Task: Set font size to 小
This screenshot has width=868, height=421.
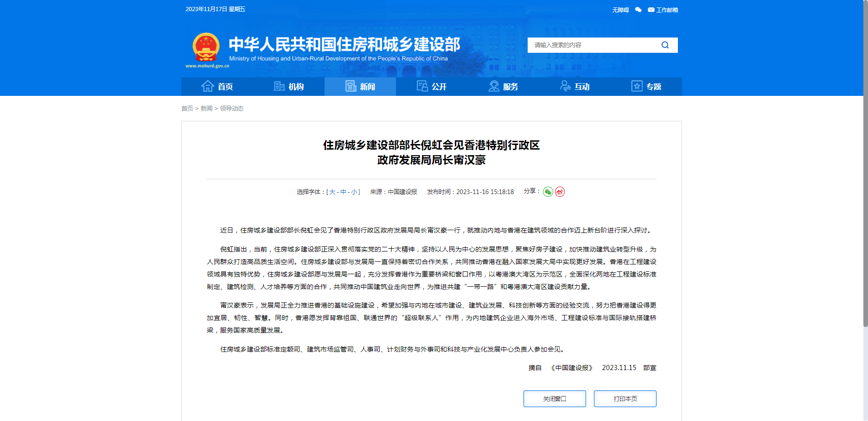Action: [354, 192]
